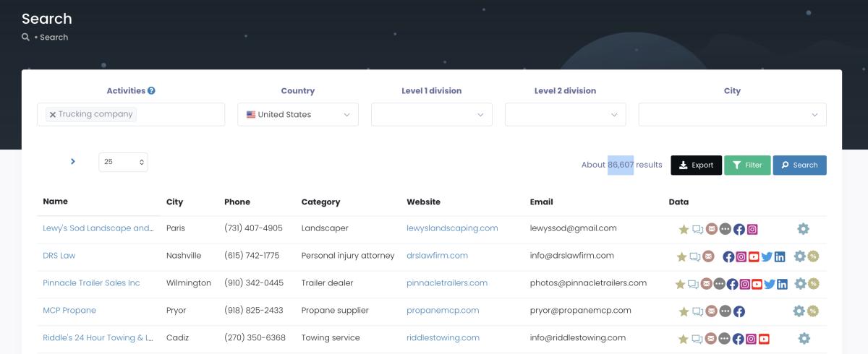Remove the Trucking company activity tag
This screenshot has height=354, width=868.
[53, 115]
